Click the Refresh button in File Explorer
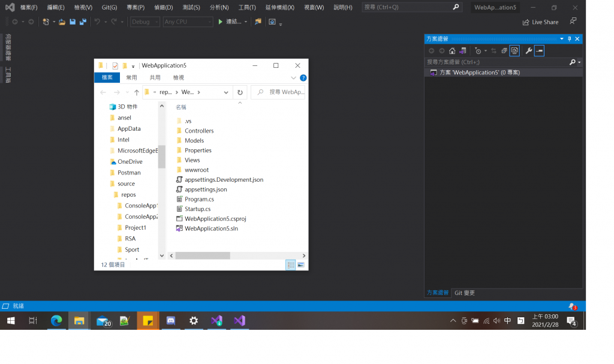Viewport: 614px width, 364px height. point(240,92)
